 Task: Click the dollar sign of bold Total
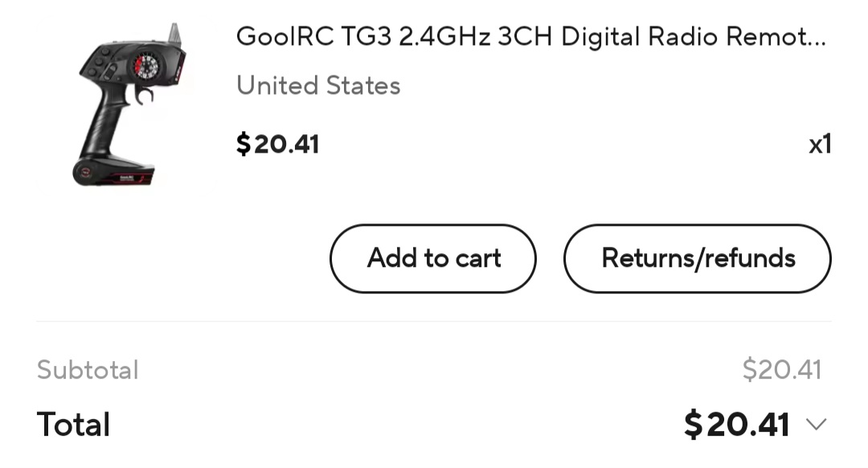coord(693,425)
